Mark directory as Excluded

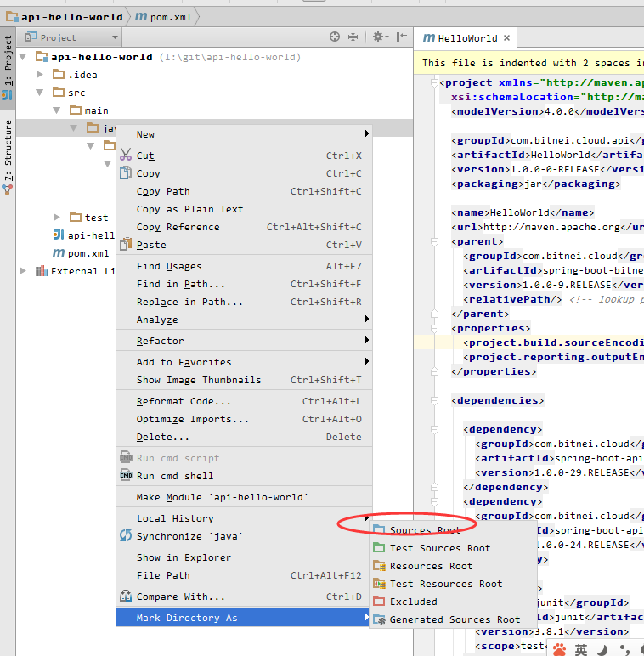pyautogui.click(x=454, y=602)
